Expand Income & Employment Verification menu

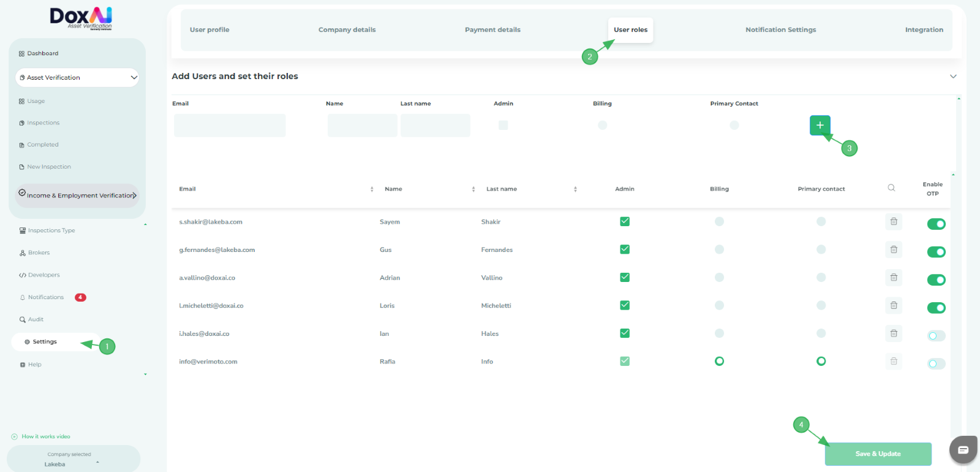point(77,196)
